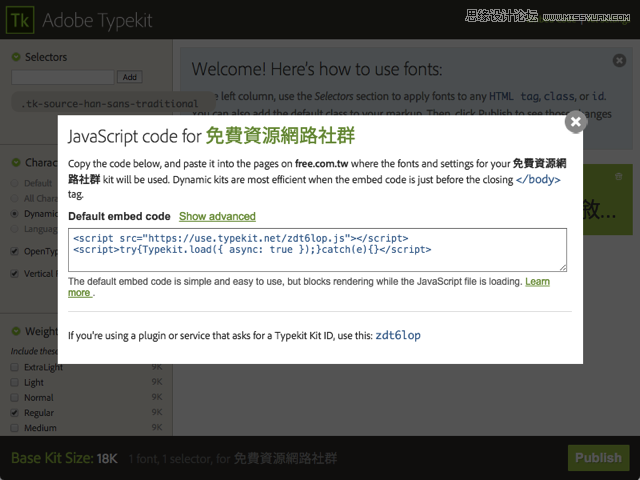
Task: Click the free.com.tw domain text
Action: [322, 164]
